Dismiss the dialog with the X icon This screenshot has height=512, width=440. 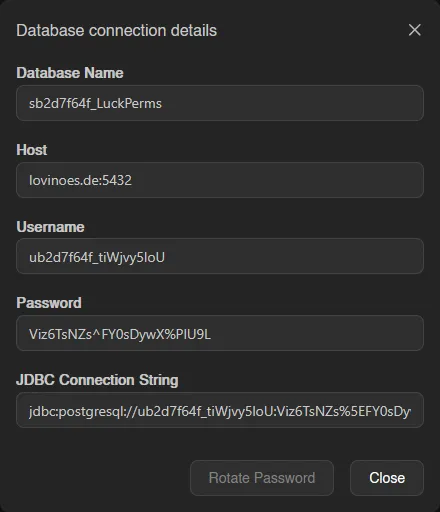415,30
